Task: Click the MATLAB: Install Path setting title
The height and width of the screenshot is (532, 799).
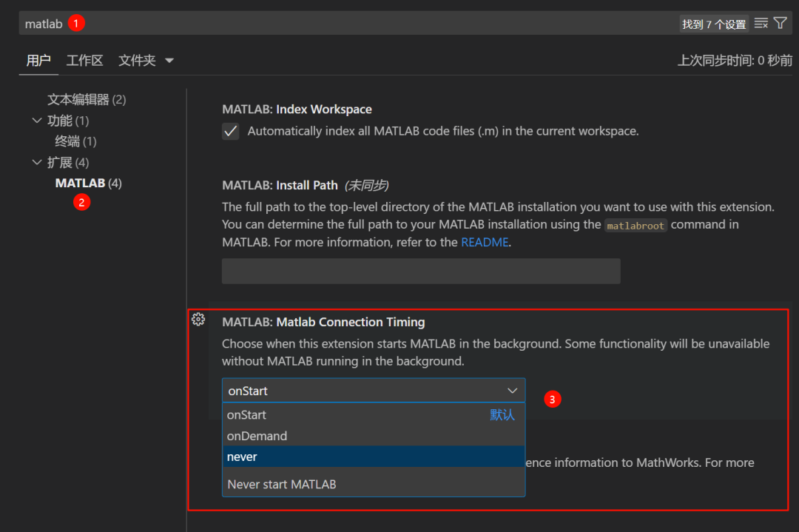Action: [280, 186]
